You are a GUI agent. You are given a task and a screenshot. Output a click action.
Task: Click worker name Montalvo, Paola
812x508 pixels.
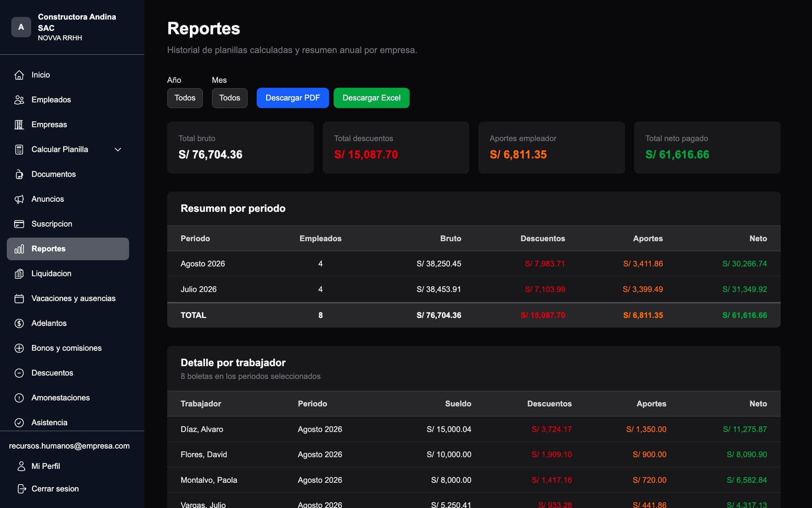pyautogui.click(x=209, y=480)
